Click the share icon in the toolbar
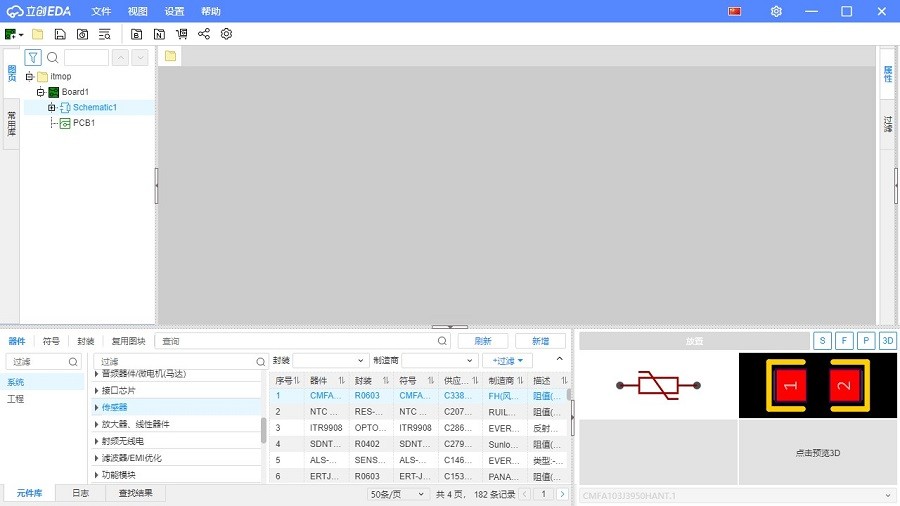The height and width of the screenshot is (506, 900). pos(204,34)
